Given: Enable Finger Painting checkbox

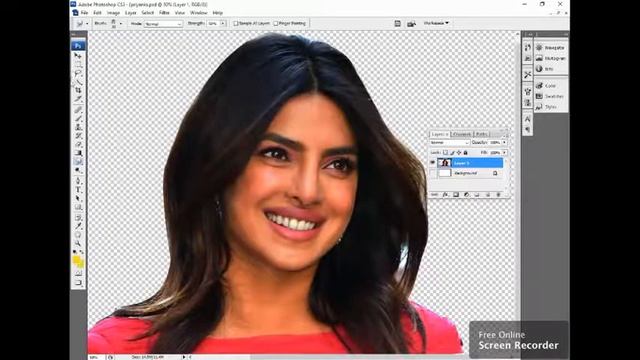Looking at the screenshot, I should point(276,24).
